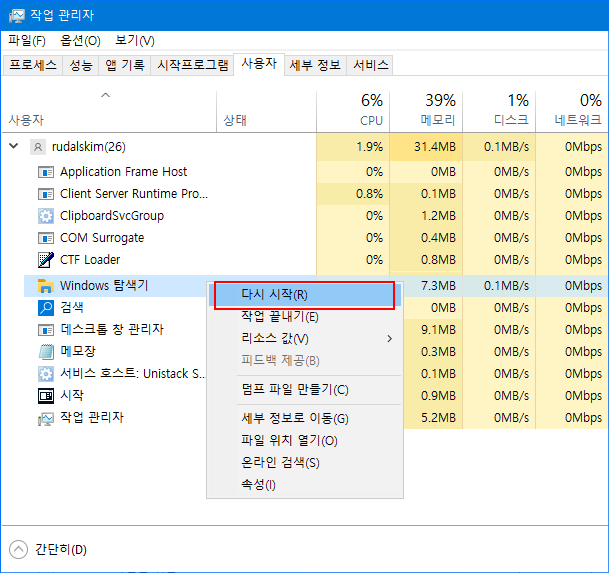Viewport: 609px width, 573px height.
Task: Sort by the 1% 디스크 column header
Action: click(499, 112)
